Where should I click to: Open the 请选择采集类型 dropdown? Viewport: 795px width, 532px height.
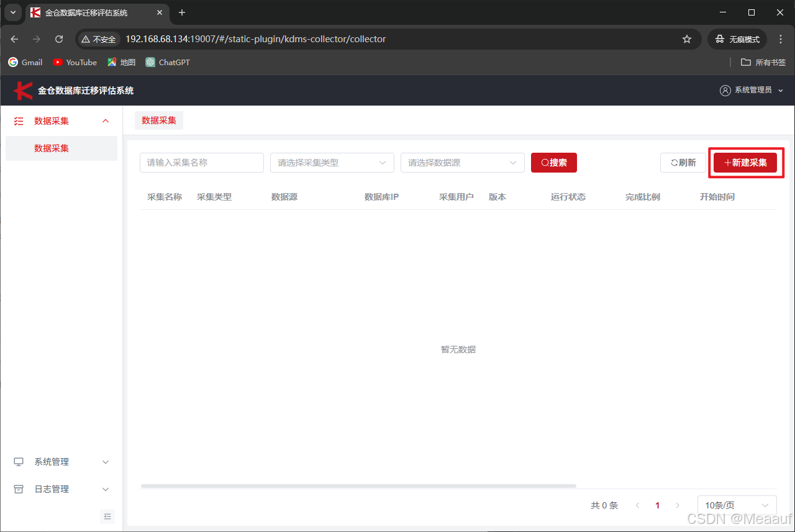(332, 163)
